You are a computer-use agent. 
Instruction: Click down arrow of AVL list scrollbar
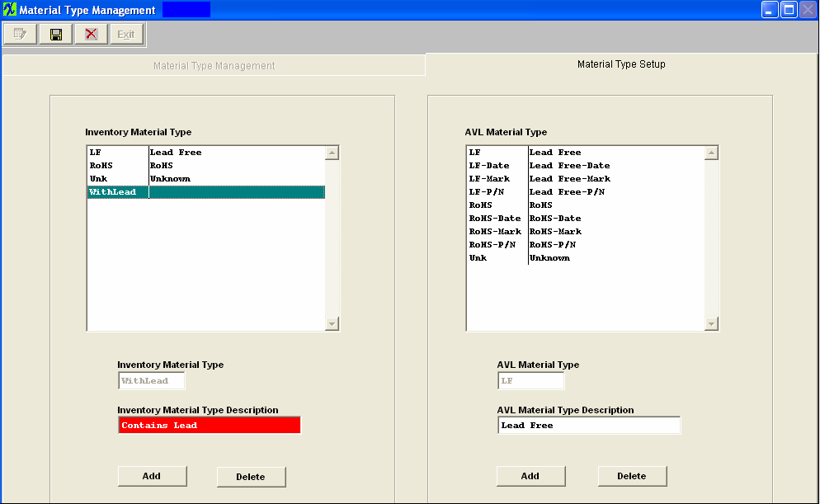coord(711,323)
